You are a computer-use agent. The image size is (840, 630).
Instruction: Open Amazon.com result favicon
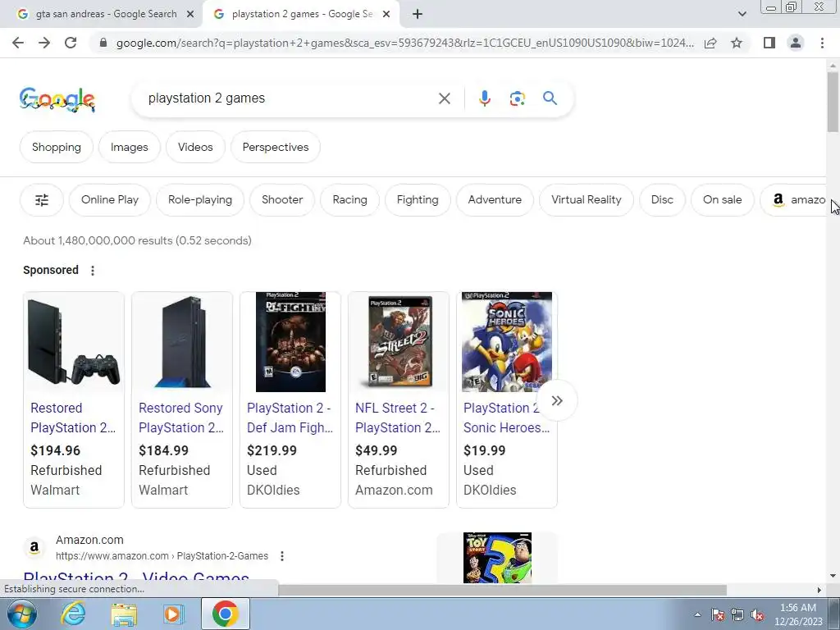pos(34,547)
